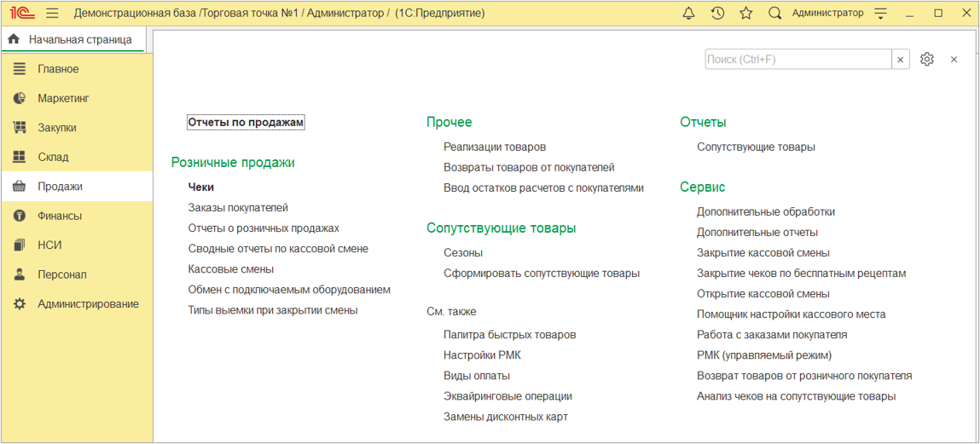Viewport: 980px width, 444px height.
Task: Click the Сервис group heading
Action: tap(703, 187)
